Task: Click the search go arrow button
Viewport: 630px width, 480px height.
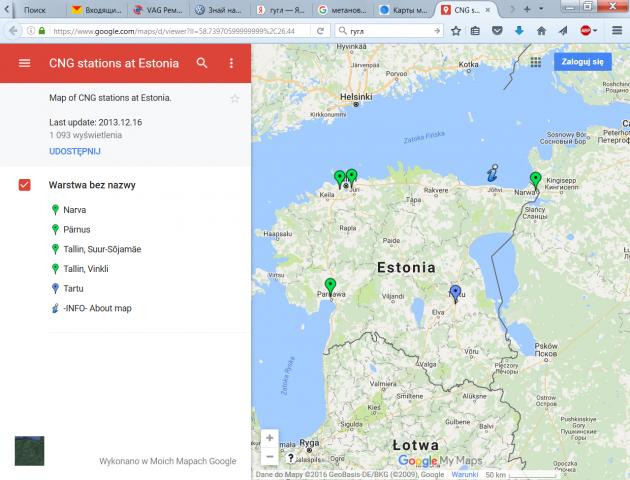Action: click(x=437, y=31)
